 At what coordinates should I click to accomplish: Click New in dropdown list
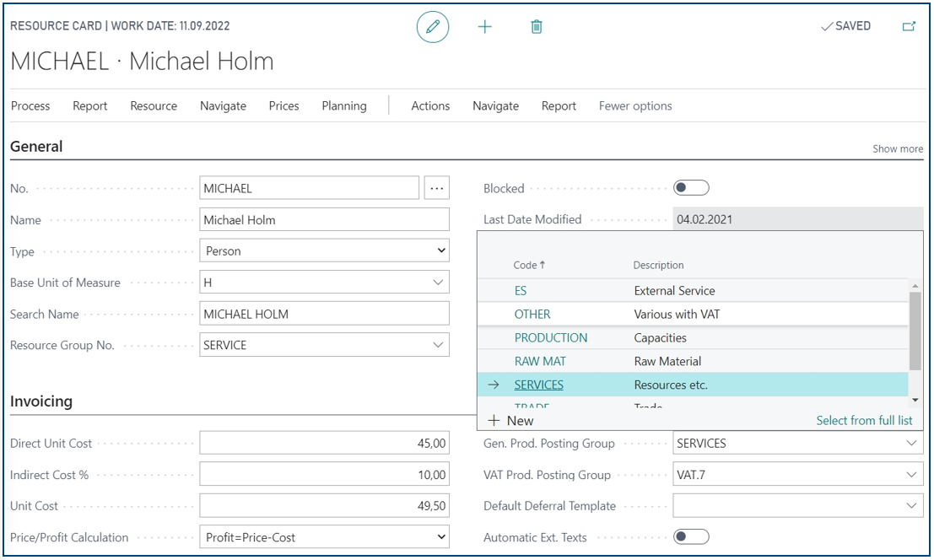tap(520, 421)
